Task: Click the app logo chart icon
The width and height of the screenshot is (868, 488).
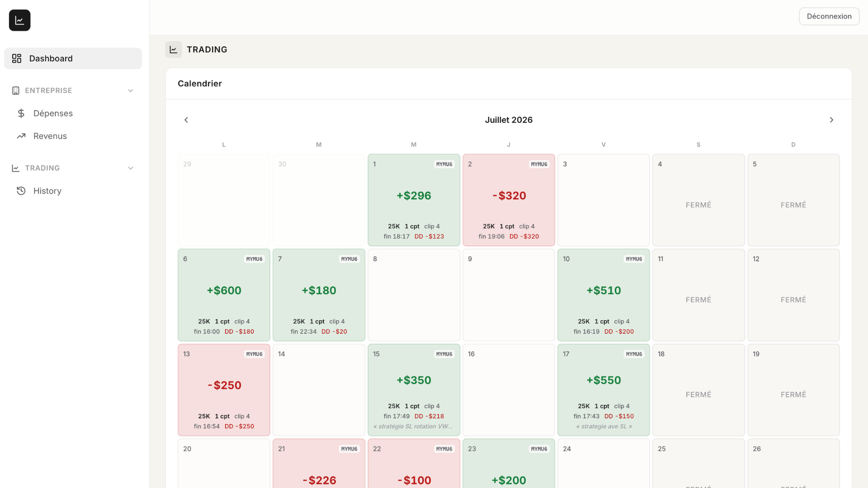Action: [x=19, y=20]
